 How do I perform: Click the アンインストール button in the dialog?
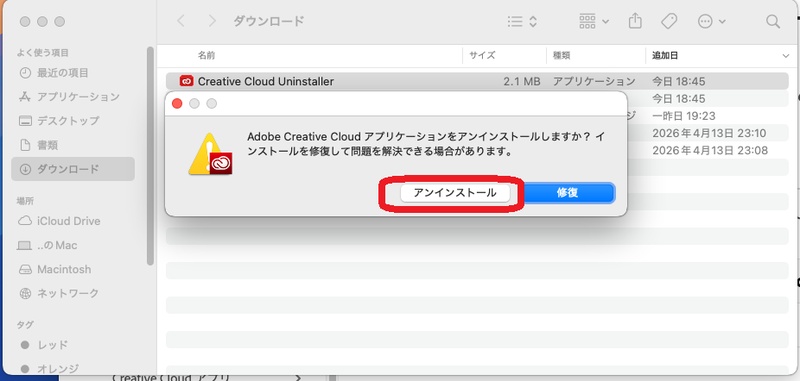[455, 193]
